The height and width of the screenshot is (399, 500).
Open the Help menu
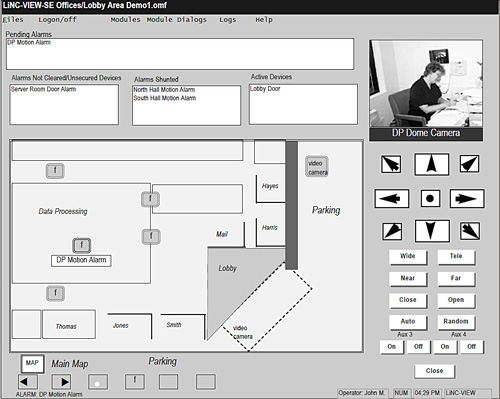click(264, 20)
